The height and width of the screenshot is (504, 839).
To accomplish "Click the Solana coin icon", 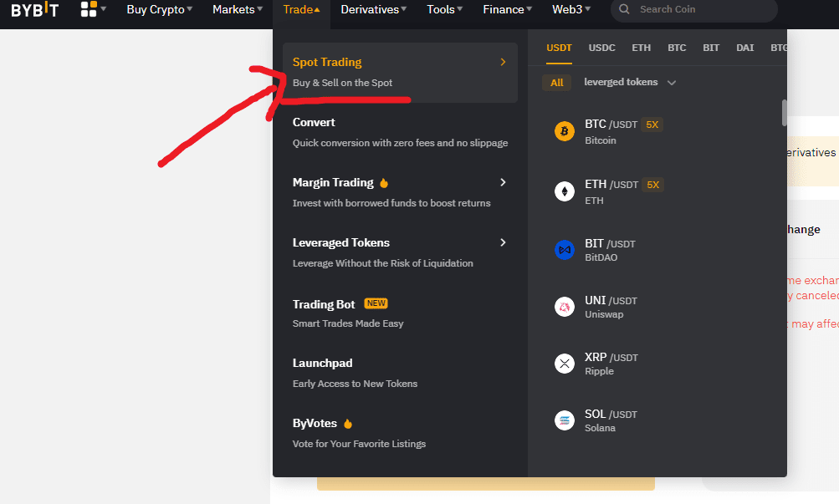I will coord(564,420).
